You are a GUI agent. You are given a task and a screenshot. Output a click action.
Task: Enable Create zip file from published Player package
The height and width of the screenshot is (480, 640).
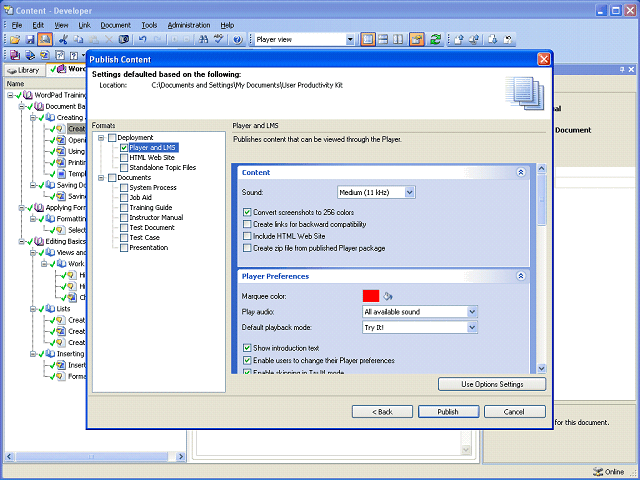pyautogui.click(x=247, y=248)
